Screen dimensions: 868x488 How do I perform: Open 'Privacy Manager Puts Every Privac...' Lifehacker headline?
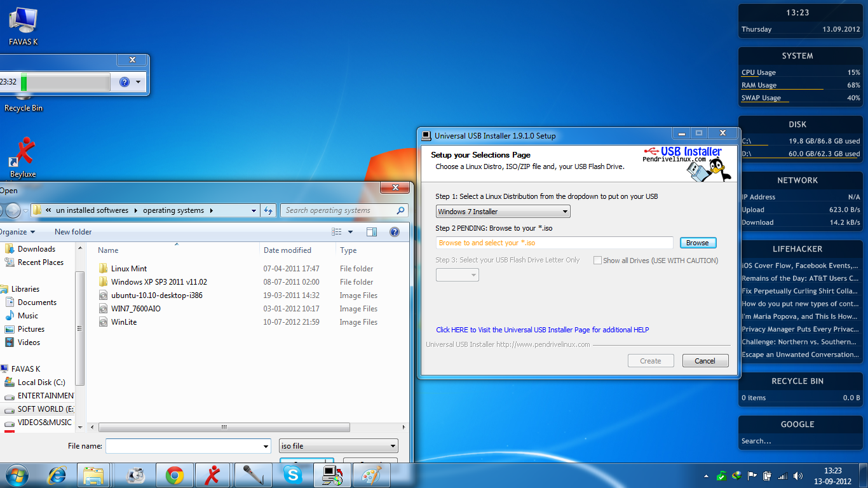click(x=800, y=329)
